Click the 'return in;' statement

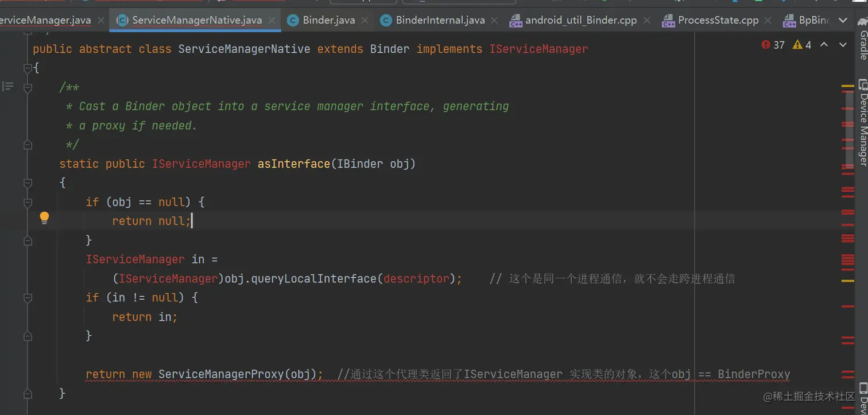click(145, 317)
